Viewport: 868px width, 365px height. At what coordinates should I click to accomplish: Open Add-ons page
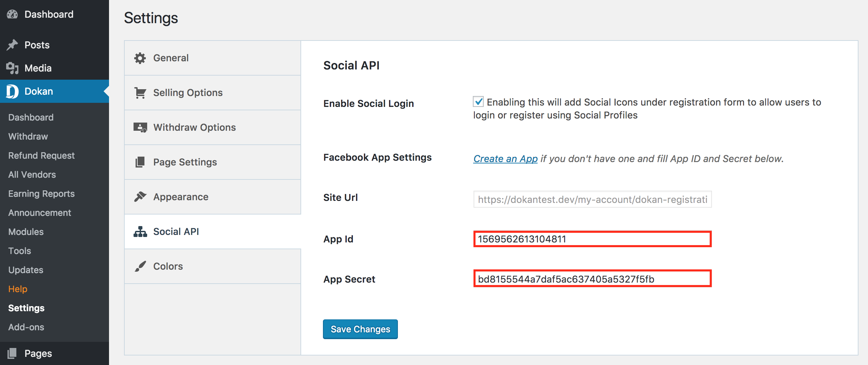[26, 327]
